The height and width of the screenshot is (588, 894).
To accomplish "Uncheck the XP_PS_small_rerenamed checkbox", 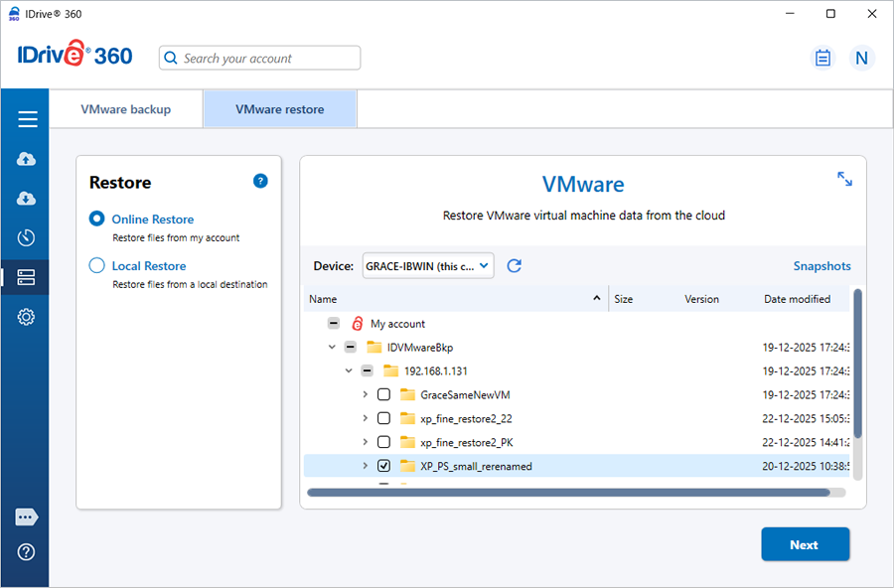I will [384, 466].
